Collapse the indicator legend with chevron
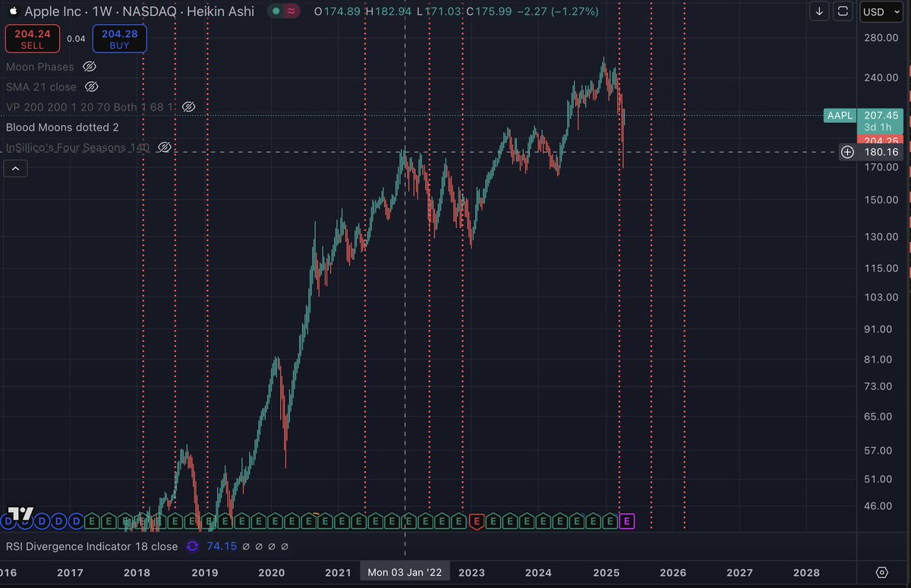The image size is (911, 588). click(x=17, y=168)
